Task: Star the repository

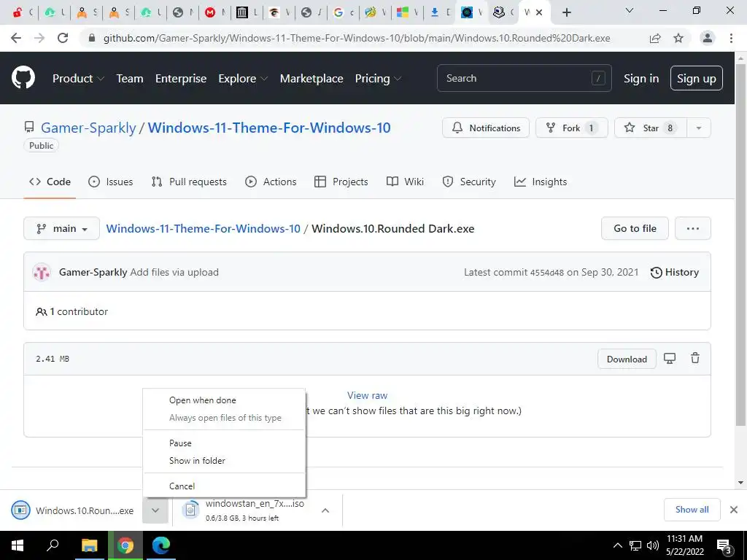Action: pyautogui.click(x=650, y=128)
